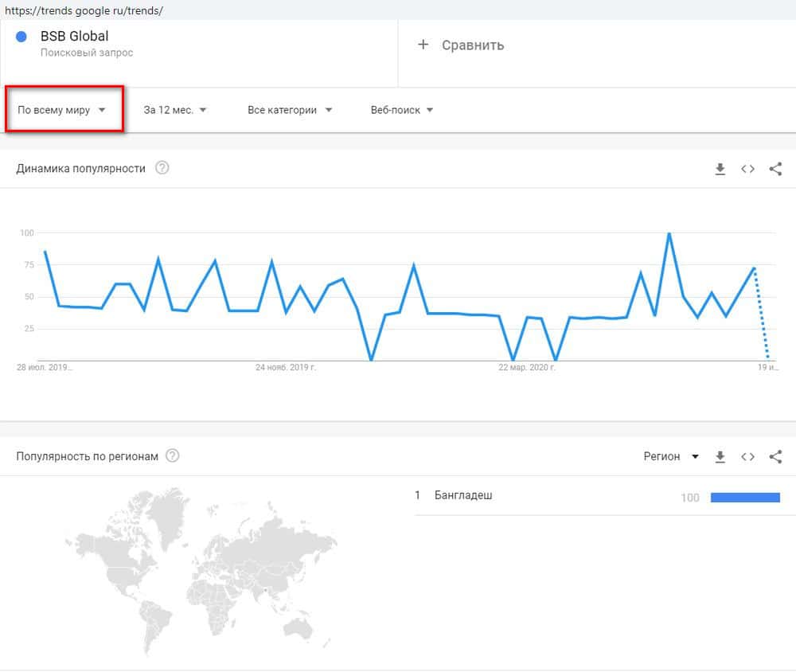This screenshot has height=672, width=796.
Task: Click embed icon for regional popularity
Action: [747, 456]
